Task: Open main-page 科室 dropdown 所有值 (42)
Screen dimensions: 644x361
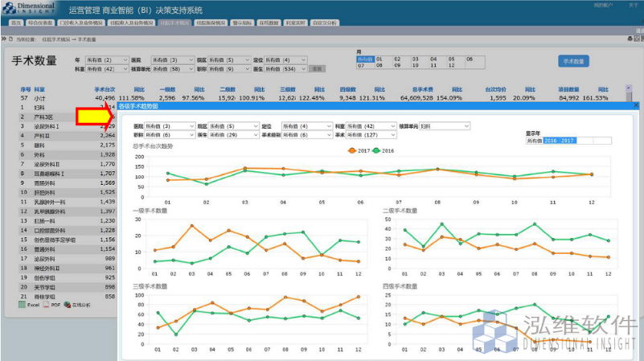Action: click(x=107, y=69)
